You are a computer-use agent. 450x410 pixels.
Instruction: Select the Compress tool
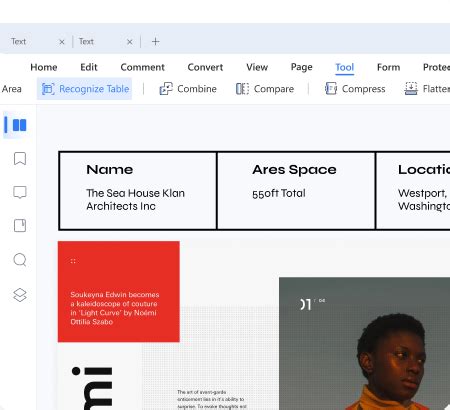(x=355, y=89)
